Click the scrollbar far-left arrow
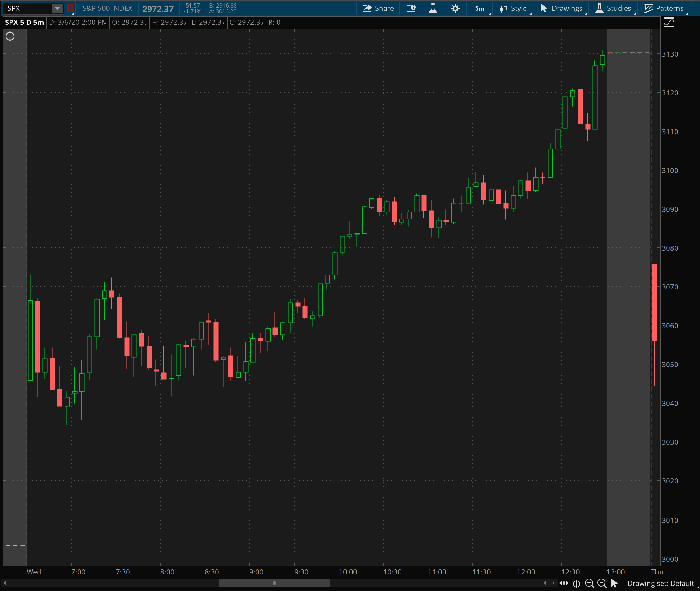Image resolution: width=700 pixels, height=591 pixels. [x=5, y=583]
